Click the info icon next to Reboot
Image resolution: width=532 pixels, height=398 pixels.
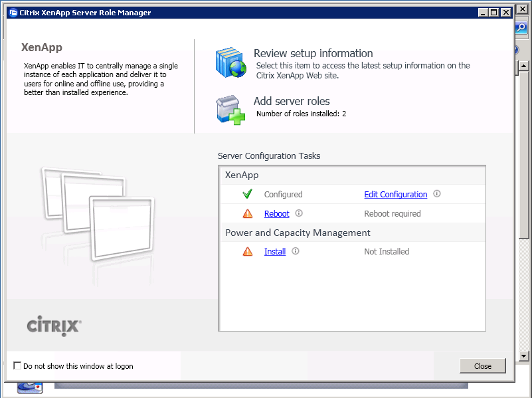[299, 213]
